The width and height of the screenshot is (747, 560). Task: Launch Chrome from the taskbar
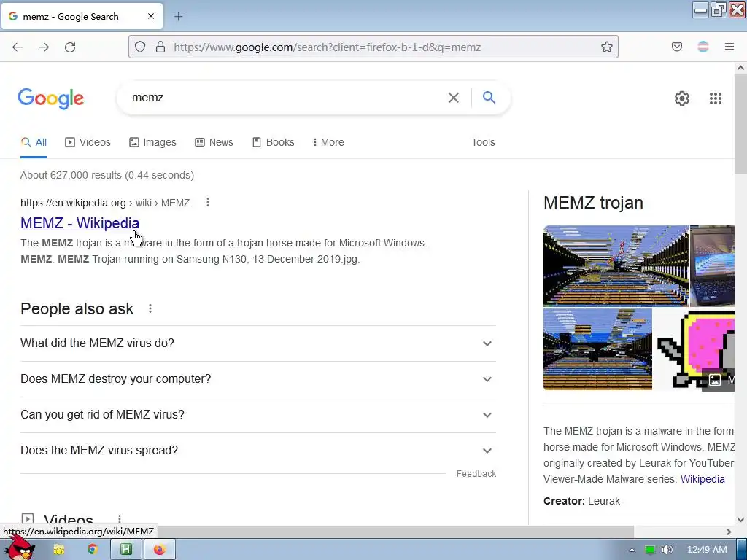(93, 550)
